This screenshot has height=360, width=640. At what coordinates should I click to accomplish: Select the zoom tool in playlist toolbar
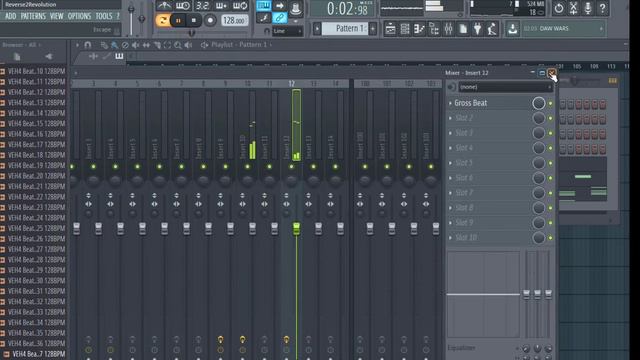pyautogui.click(x=178, y=45)
